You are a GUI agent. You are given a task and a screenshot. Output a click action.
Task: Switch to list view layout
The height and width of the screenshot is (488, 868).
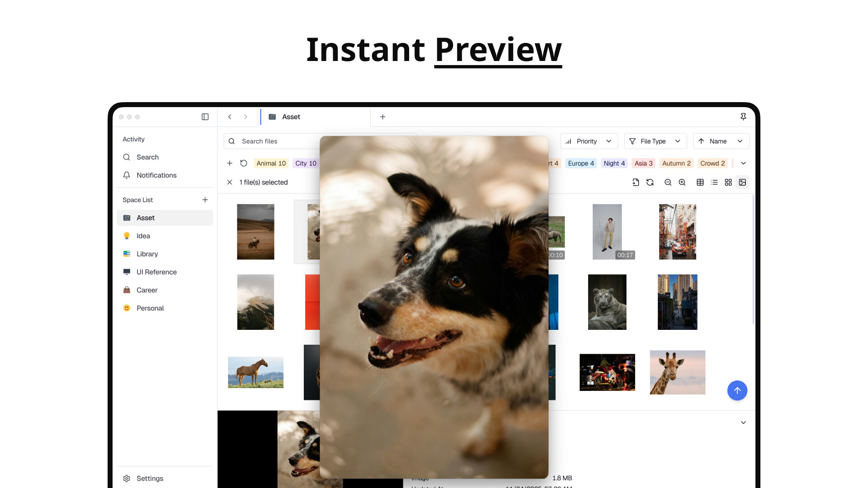714,182
